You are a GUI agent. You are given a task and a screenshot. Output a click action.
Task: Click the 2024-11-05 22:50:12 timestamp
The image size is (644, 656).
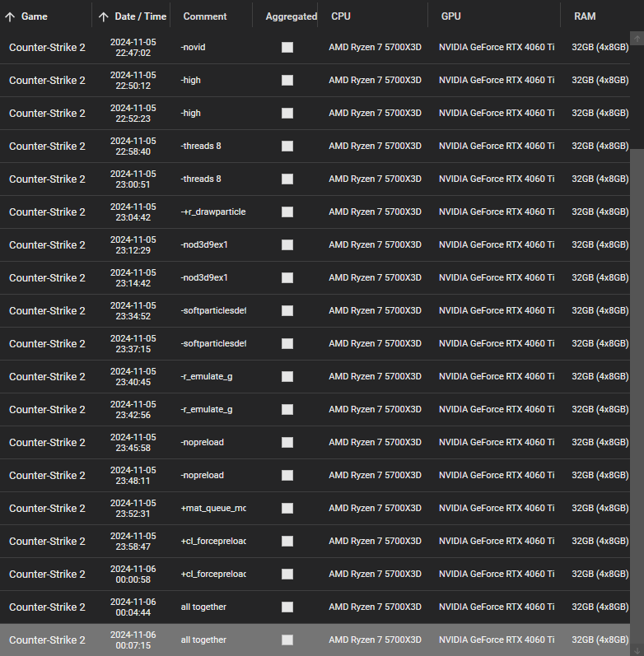(x=133, y=81)
